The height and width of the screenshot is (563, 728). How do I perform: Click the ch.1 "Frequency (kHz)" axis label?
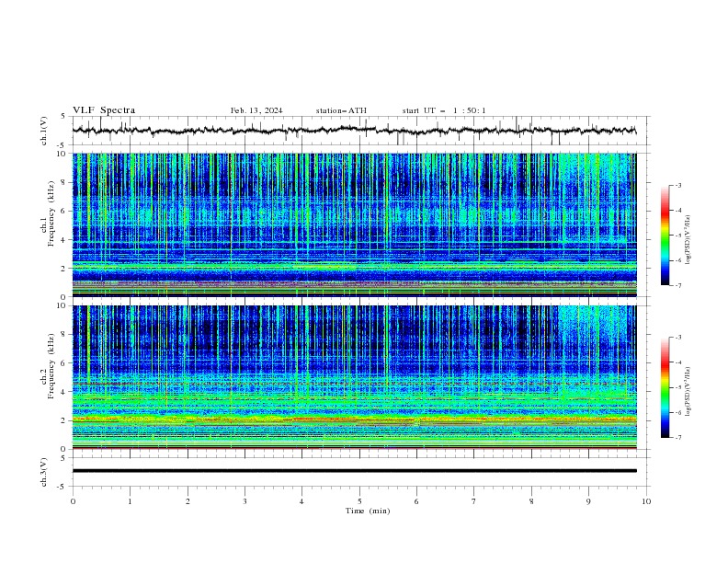pyautogui.click(x=51, y=213)
